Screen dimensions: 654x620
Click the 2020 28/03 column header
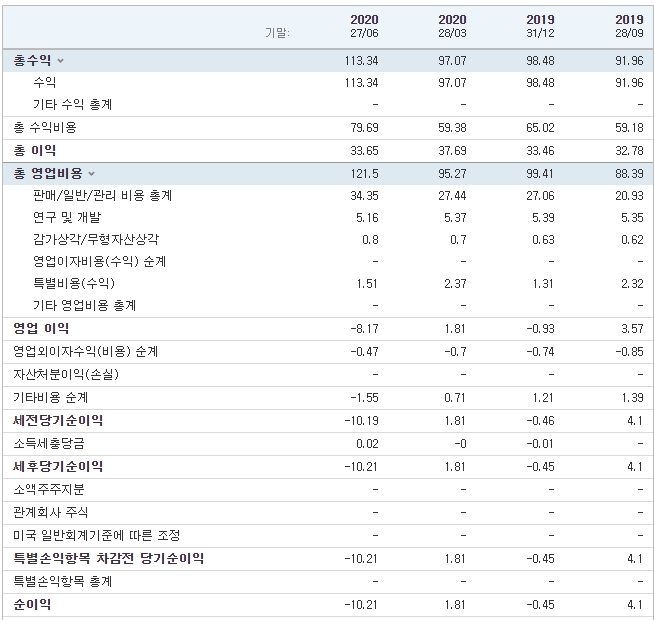click(x=452, y=26)
